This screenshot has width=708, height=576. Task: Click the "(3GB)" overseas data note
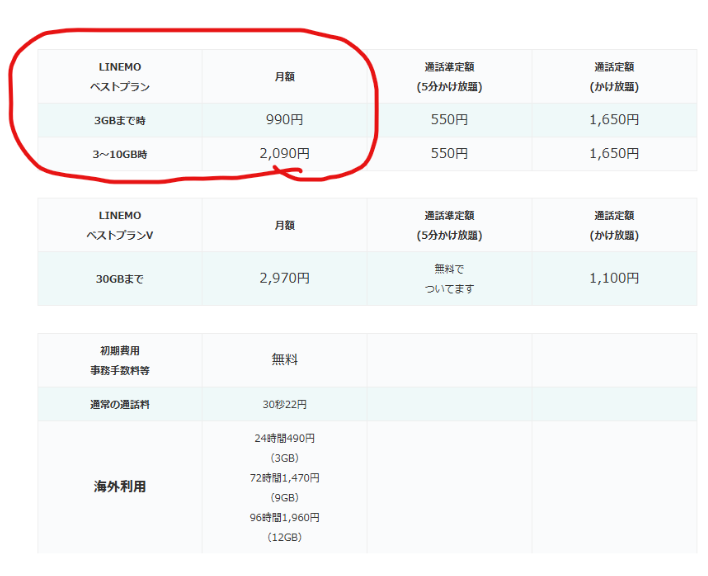pyautogui.click(x=284, y=458)
